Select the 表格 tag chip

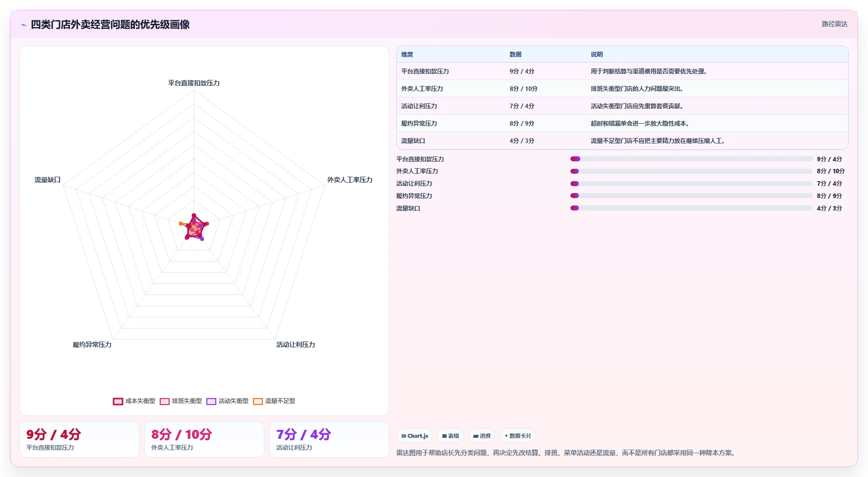pos(450,436)
